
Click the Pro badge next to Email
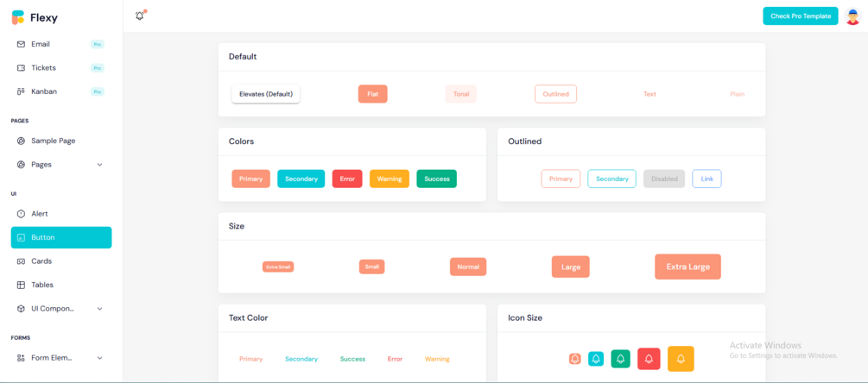(x=98, y=44)
